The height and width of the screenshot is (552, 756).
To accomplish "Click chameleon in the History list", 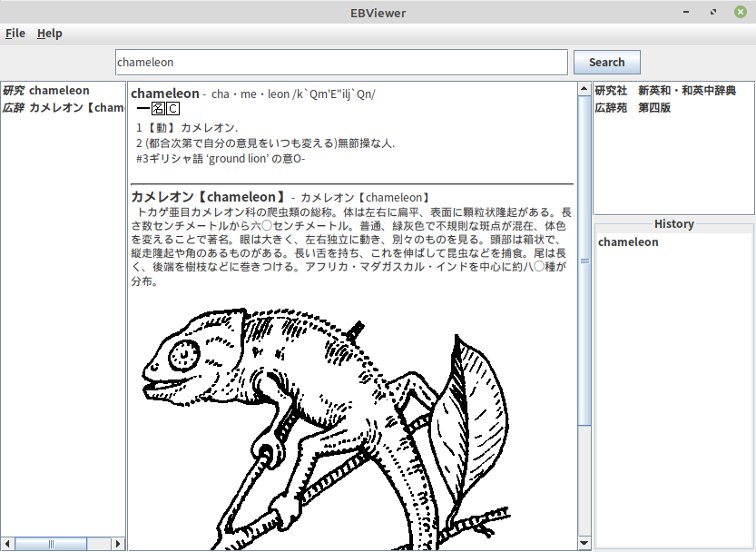I will pos(628,242).
